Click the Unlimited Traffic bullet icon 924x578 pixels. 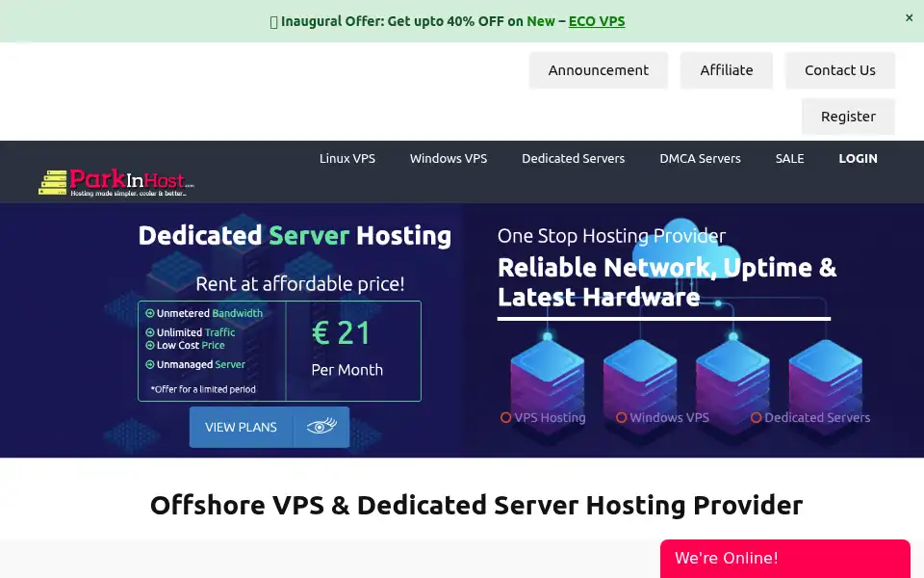pos(150,332)
